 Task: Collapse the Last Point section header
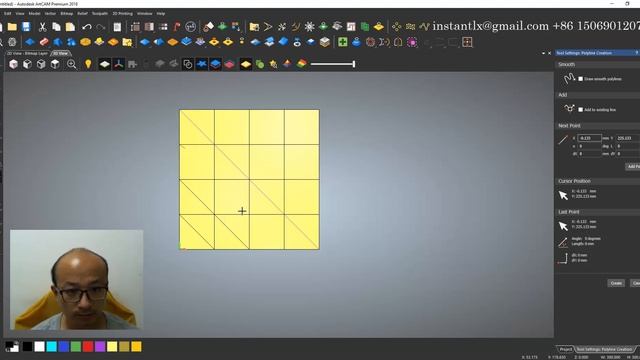597,212
